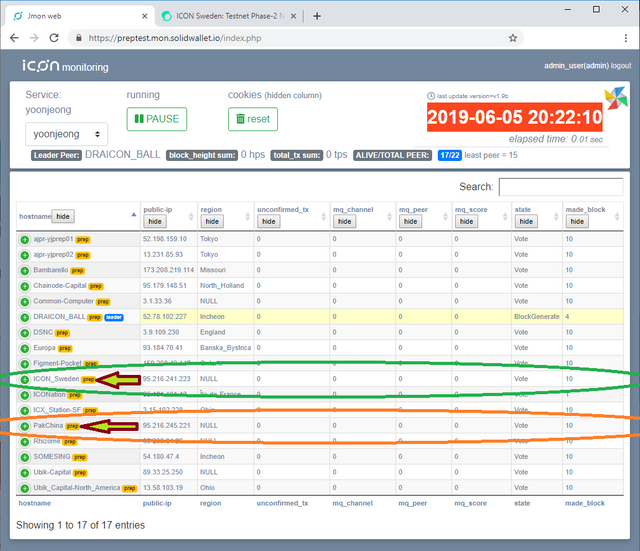Viewport: 640px width, 551px height.
Task: Go back with browser back arrow
Action: point(14,38)
